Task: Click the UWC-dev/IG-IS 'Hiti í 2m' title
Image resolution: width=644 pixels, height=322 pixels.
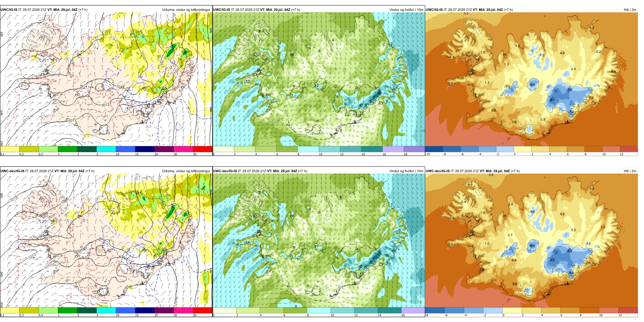Action: [630, 171]
